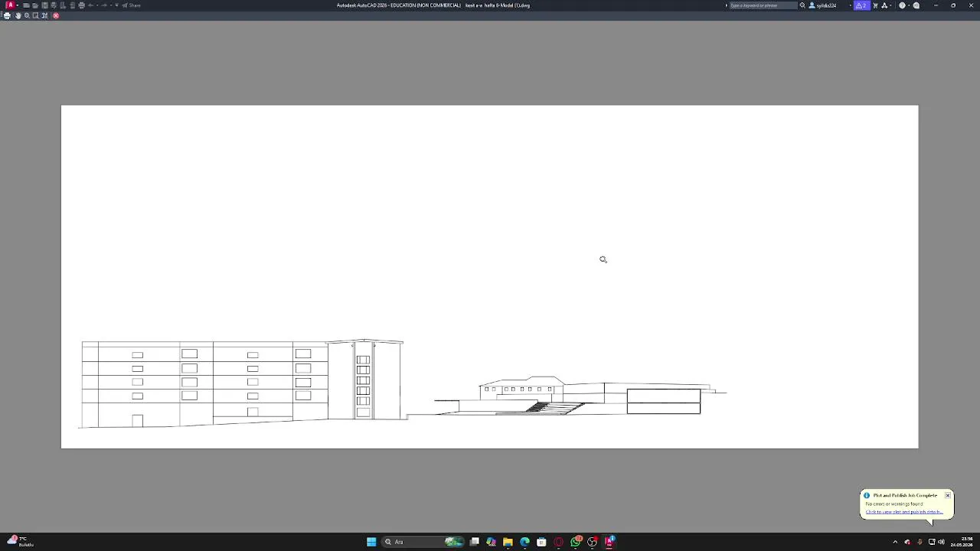Click the AutoCAD taskbar icon
Screen dimensions: 980x551
609,542
